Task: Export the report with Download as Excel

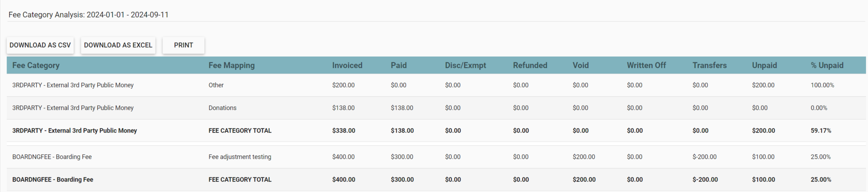Action: pyautogui.click(x=118, y=45)
